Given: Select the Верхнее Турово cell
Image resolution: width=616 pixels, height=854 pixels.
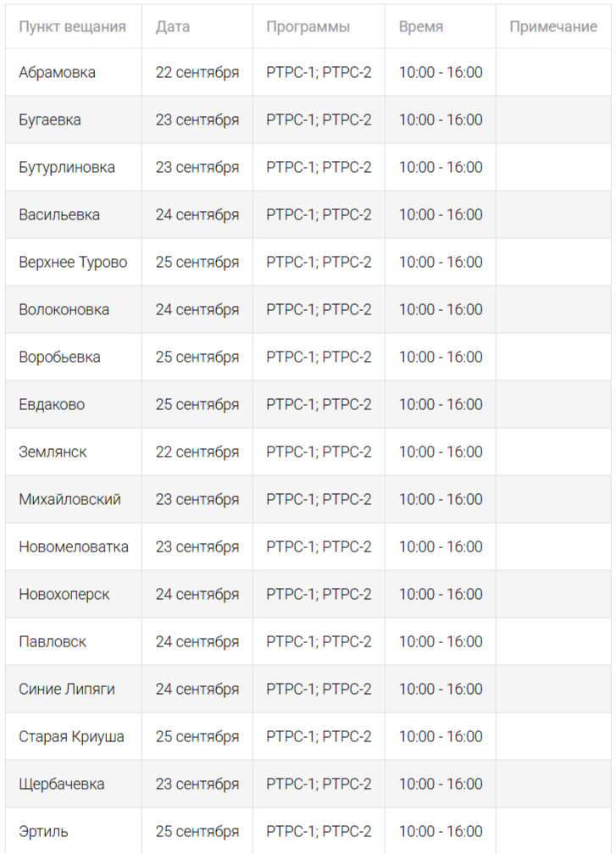Looking at the screenshot, I should click(x=73, y=262).
